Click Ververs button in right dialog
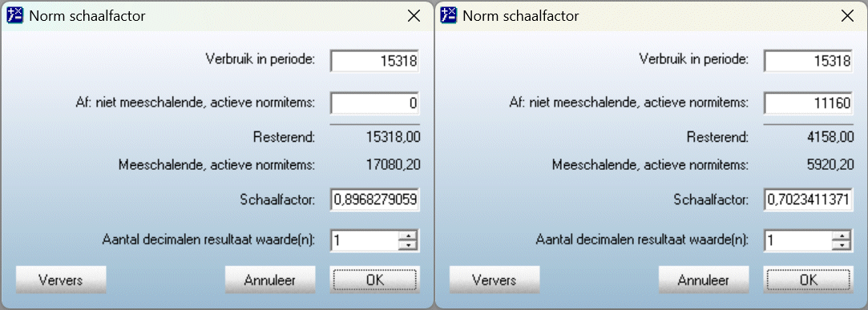The height and width of the screenshot is (310, 868). click(x=495, y=280)
